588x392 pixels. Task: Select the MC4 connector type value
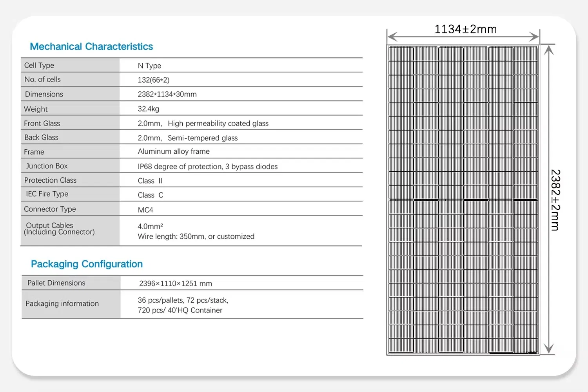[145, 209]
